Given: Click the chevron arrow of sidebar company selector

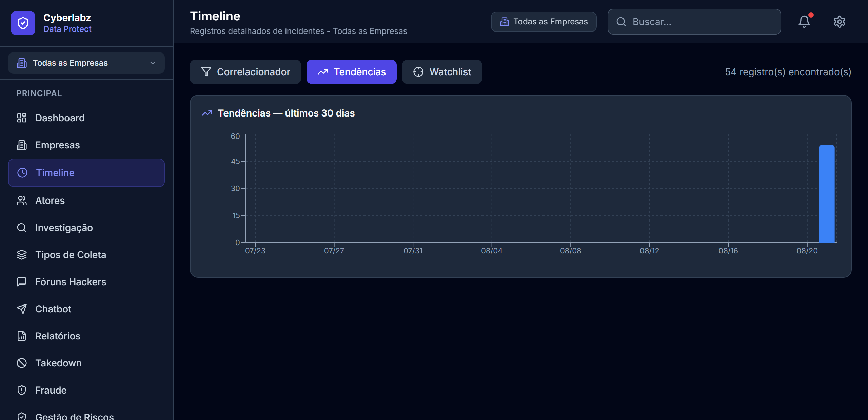Looking at the screenshot, I should 153,63.
